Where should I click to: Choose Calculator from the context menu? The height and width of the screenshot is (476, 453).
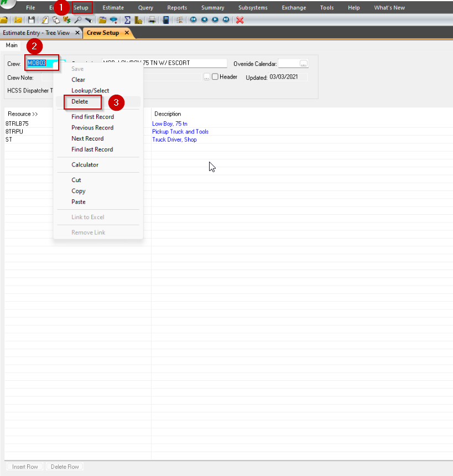coord(85,164)
